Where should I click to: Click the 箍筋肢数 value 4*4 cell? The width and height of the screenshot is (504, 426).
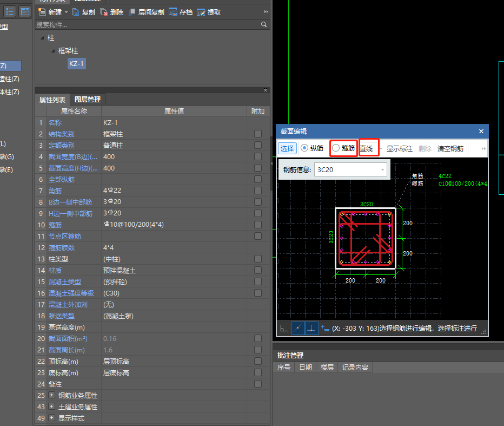(x=174, y=247)
